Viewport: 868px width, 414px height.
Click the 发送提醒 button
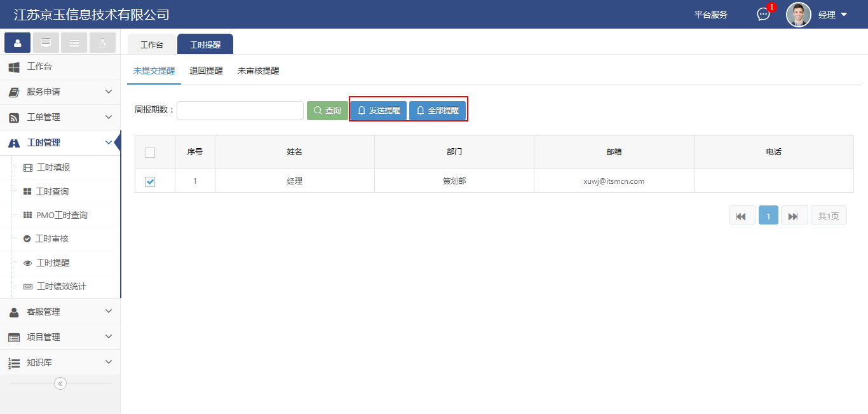pyautogui.click(x=379, y=111)
